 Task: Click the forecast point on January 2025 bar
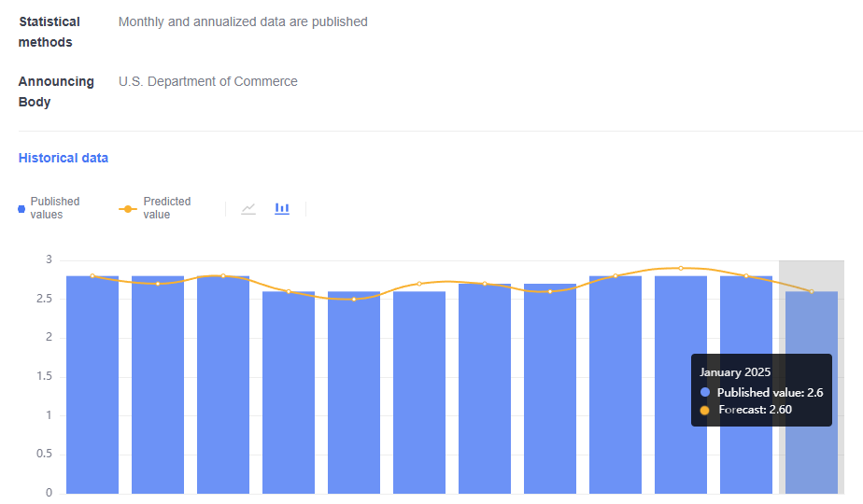812,291
